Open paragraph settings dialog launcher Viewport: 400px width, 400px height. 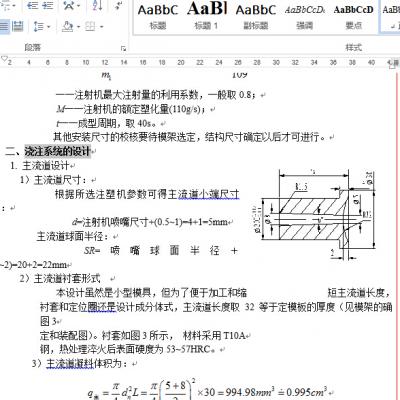click(x=123, y=48)
